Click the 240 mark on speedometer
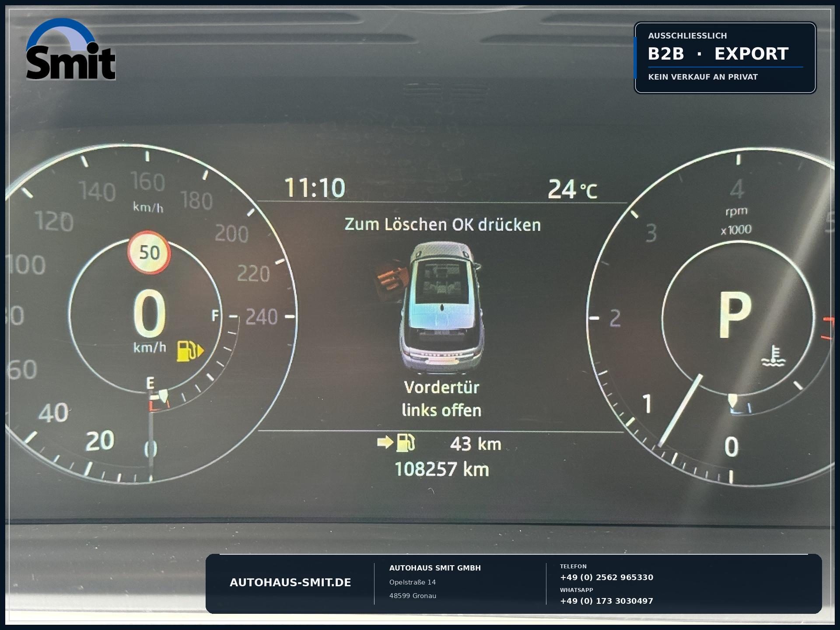Image resolution: width=840 pixels, height=630 pixels. tap(261, 317)
